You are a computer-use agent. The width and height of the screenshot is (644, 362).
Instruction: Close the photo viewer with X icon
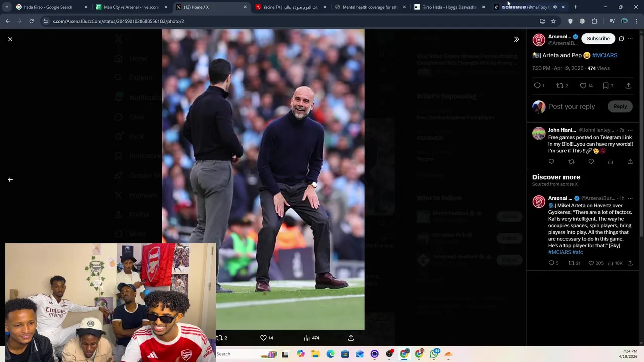[x=10, y=39]
